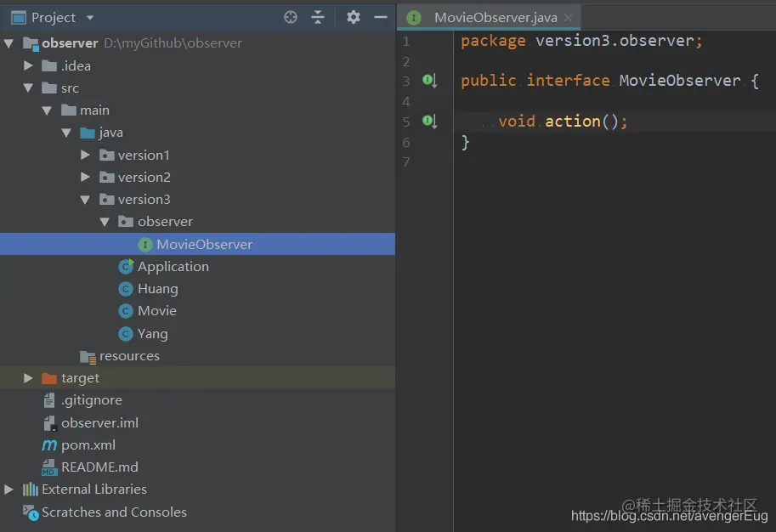Select the .gitignore file
Viewport: 776px width, 532px height.
[x=92, y=400]
